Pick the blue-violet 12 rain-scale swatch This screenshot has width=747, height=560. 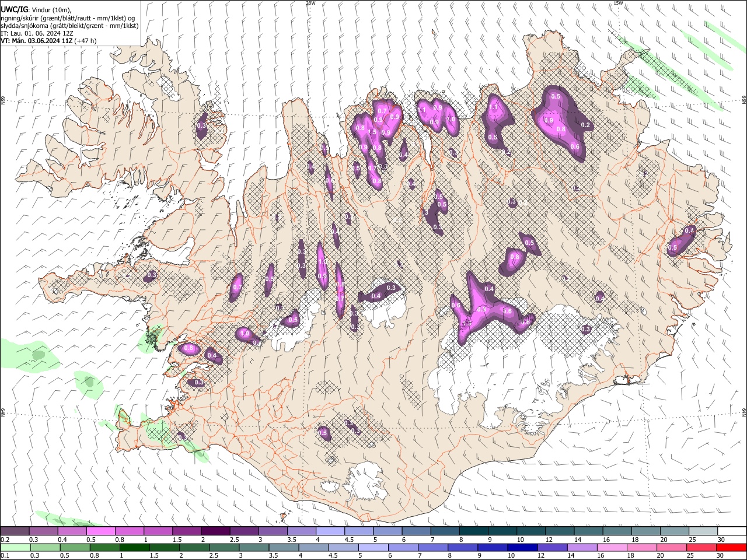pos(551,547)
